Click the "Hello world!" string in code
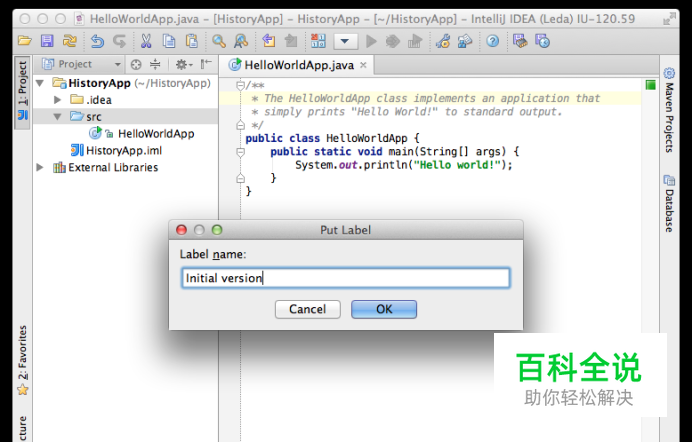Image resolution: width=692 pixels, height=442 pixels. [x=456, y=165]
